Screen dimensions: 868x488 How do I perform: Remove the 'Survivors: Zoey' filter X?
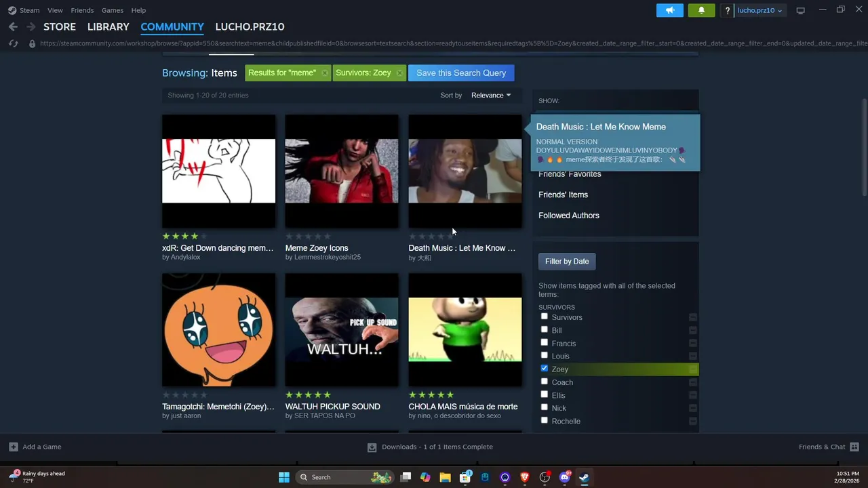[x=399, y=73]
